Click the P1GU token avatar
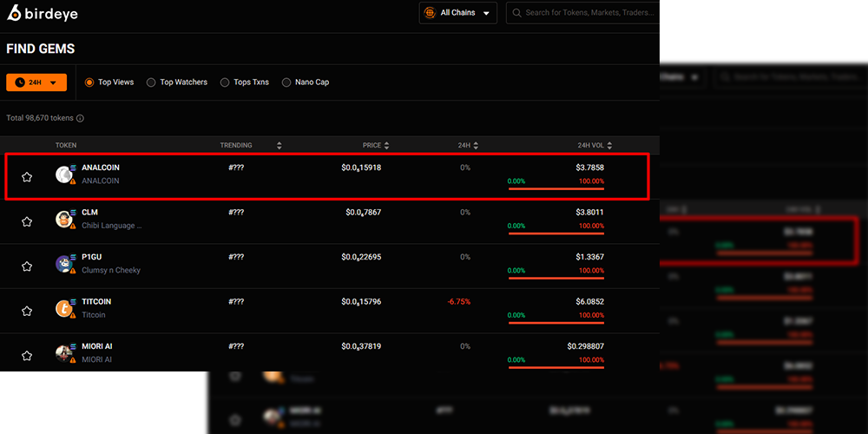The width and height of the screenshot is (868, 434). click(64, 264)
